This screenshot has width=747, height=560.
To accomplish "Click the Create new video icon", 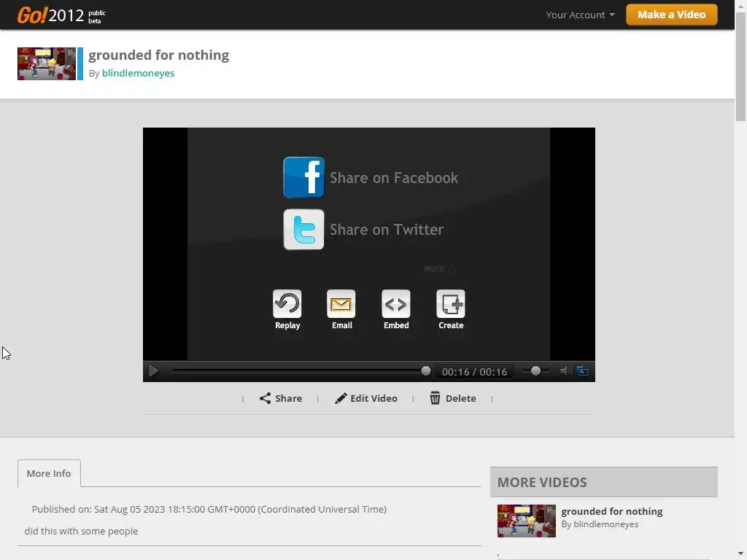I will tap(451, 303).
